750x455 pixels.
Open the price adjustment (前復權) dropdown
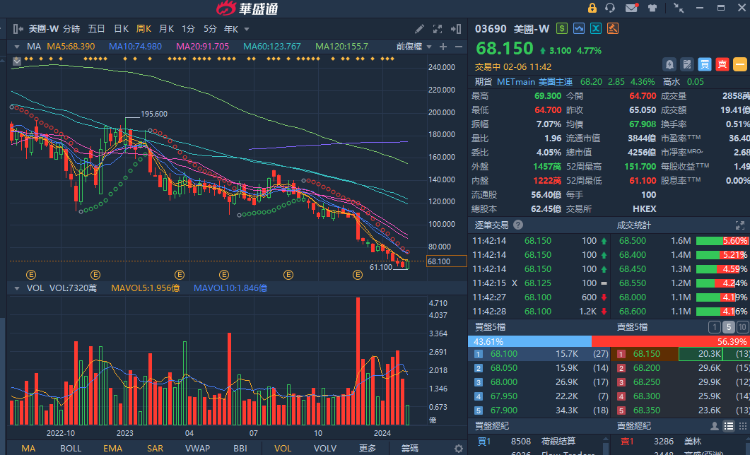pyautogui.click(x=414, y=46)
